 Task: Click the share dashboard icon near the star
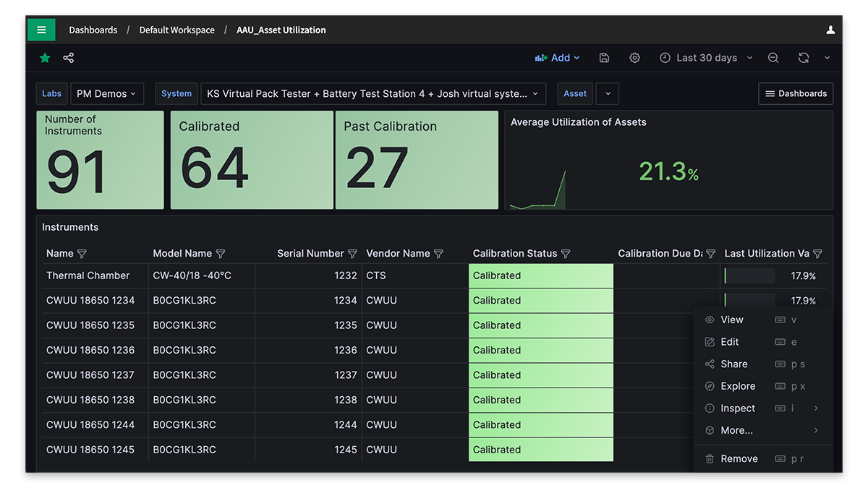(x=68, y=58)
